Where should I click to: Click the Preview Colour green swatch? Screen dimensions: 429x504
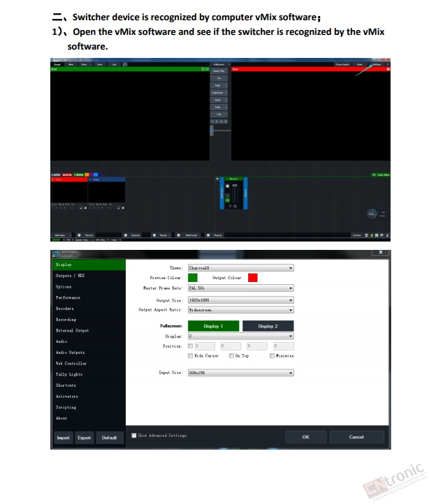[193, 278]
